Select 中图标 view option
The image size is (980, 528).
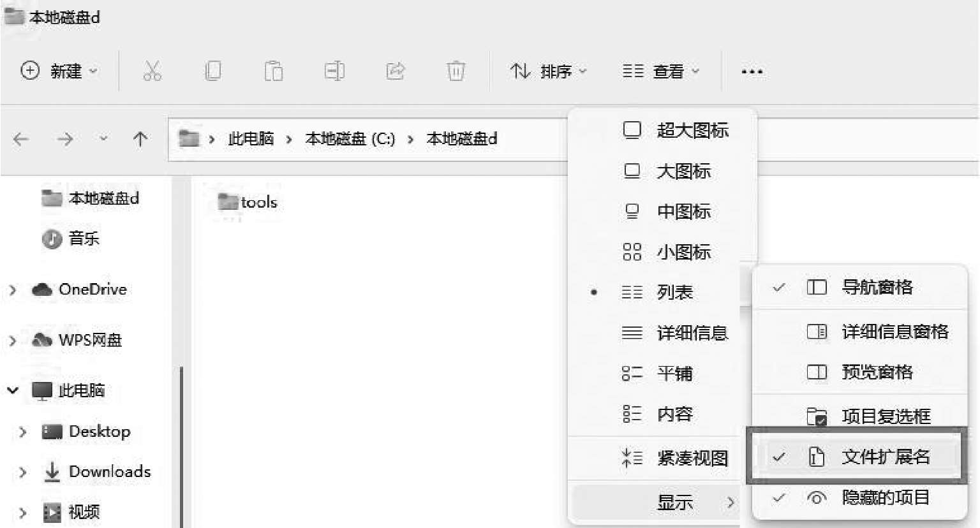(x=662, y=211)
